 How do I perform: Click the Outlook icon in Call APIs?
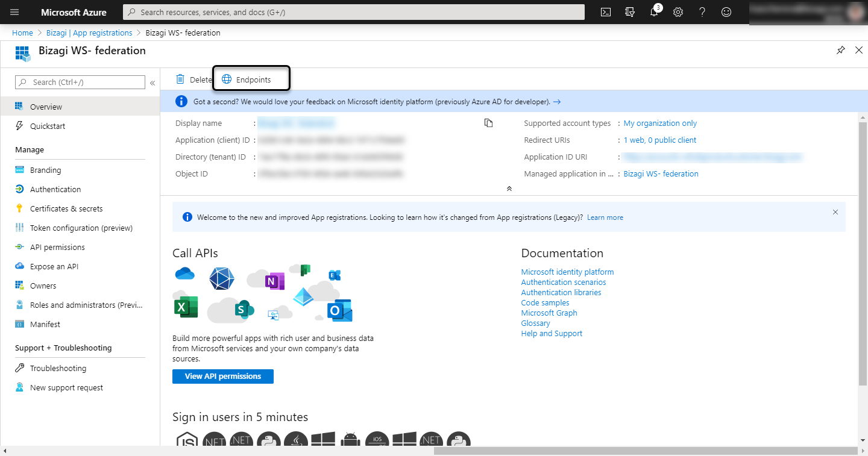339,311
